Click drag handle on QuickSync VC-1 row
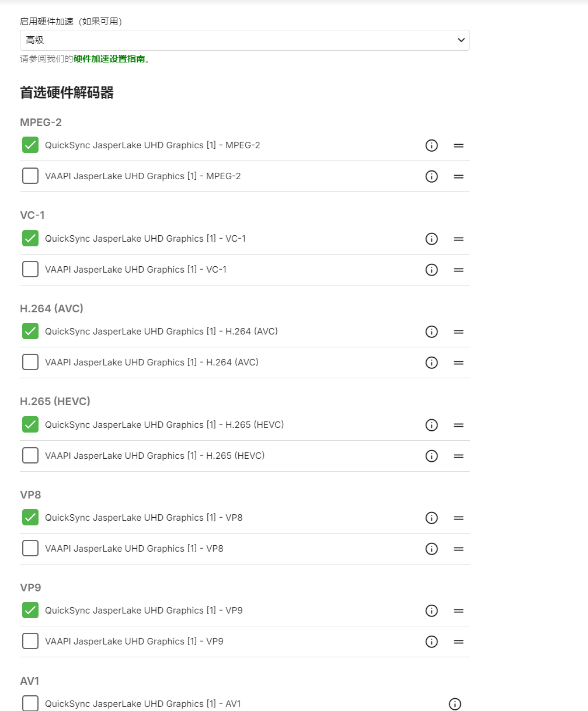 coord(458,239)
